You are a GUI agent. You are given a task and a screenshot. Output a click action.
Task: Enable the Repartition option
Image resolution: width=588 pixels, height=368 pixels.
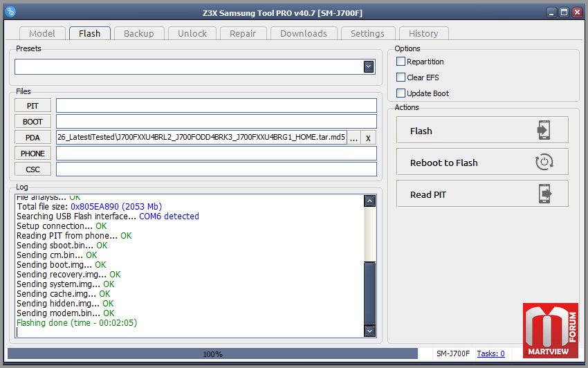(401, 61)
